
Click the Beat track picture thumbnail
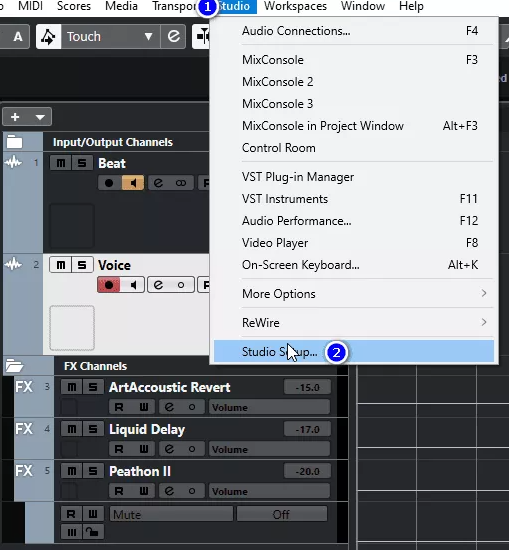72,226
